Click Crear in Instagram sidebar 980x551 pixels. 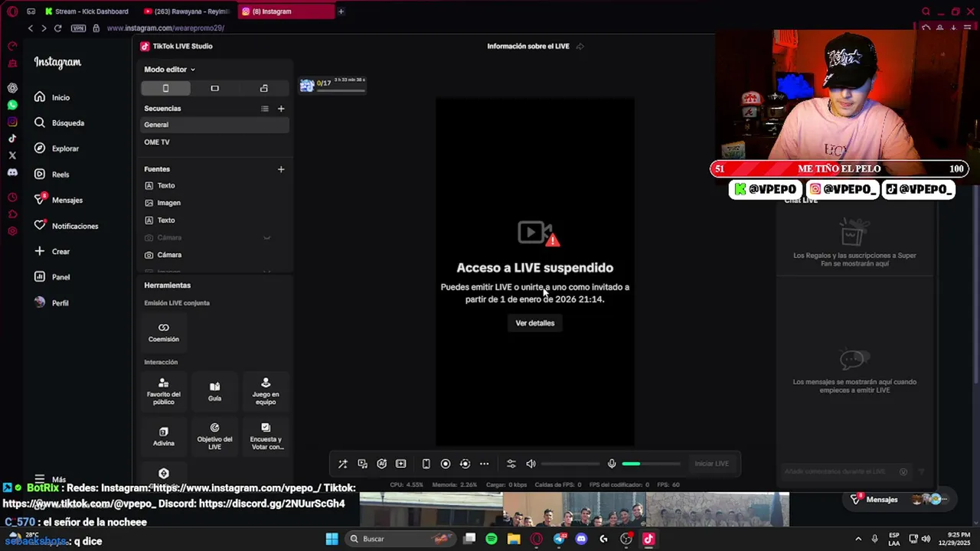coord(52,251)
